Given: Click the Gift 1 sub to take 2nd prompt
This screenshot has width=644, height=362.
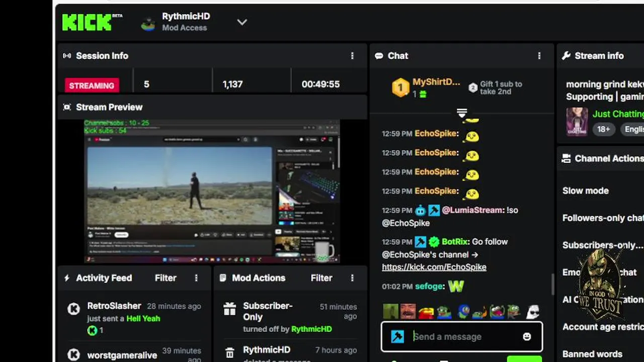Looking at the screenshot, I should (501, 88).
